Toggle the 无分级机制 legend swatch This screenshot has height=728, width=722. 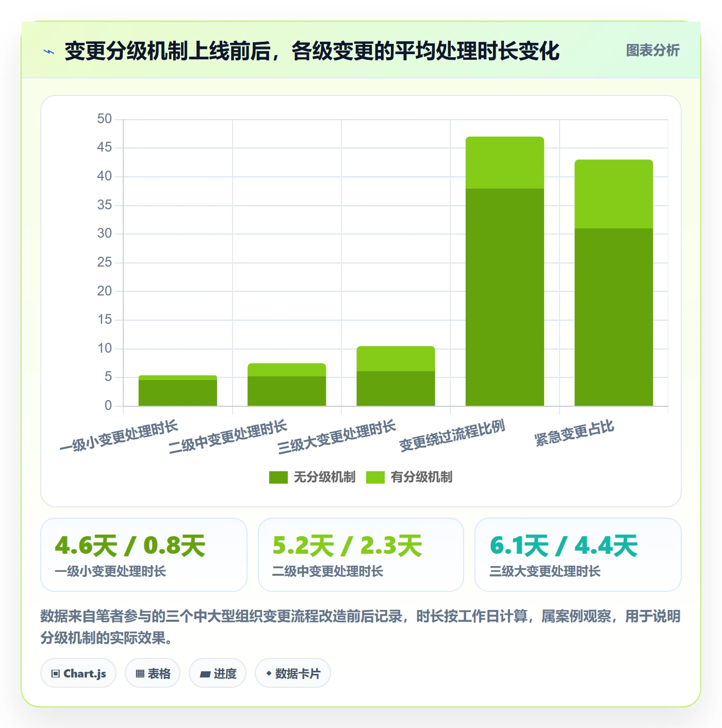tap(278, 477)
